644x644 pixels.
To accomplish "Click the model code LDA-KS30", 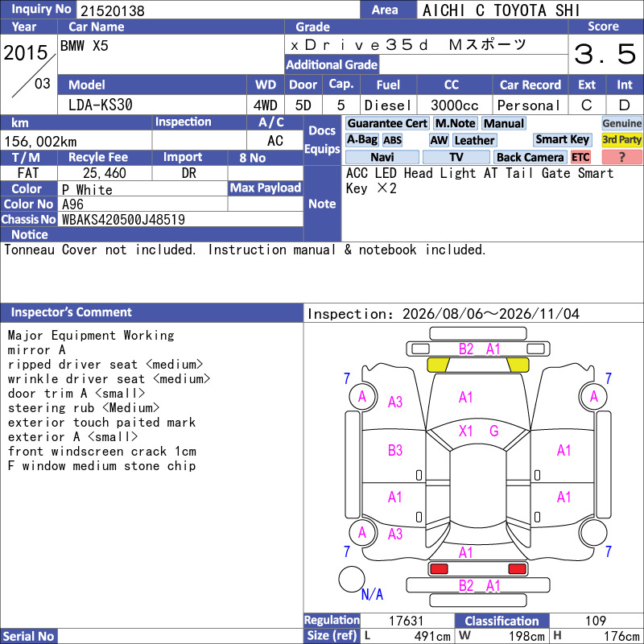I will point(100,105).
